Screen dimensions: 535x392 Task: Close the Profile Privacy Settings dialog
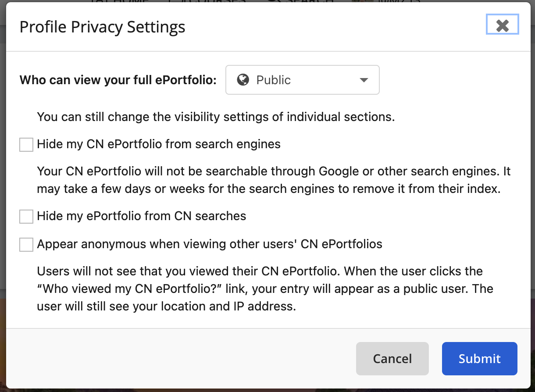coord(503,25)
